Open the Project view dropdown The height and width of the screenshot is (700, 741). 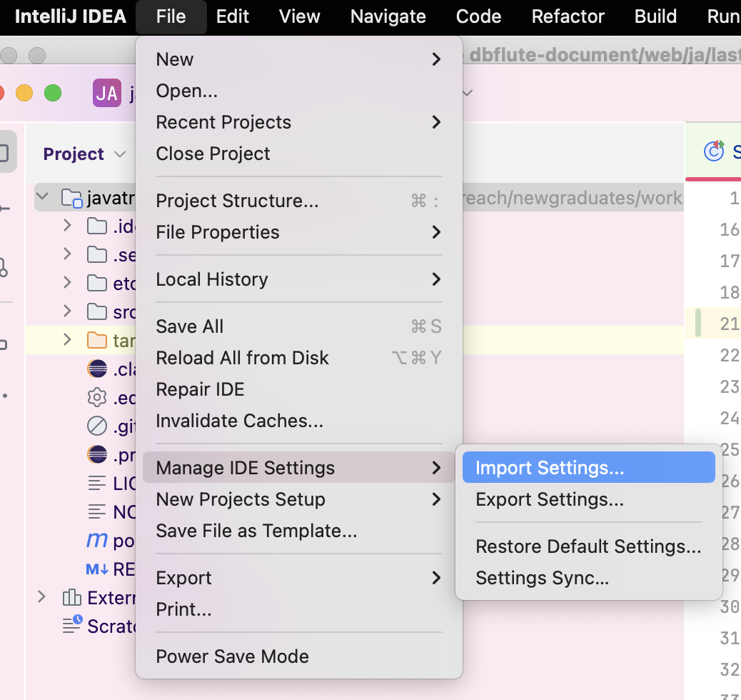click(120, 154)
